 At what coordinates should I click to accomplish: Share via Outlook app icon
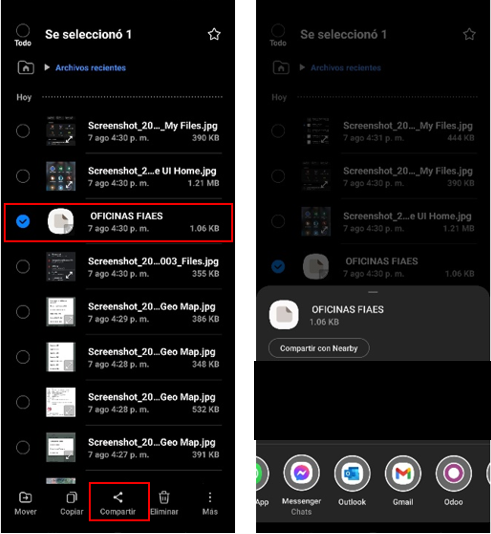(352, 473)
